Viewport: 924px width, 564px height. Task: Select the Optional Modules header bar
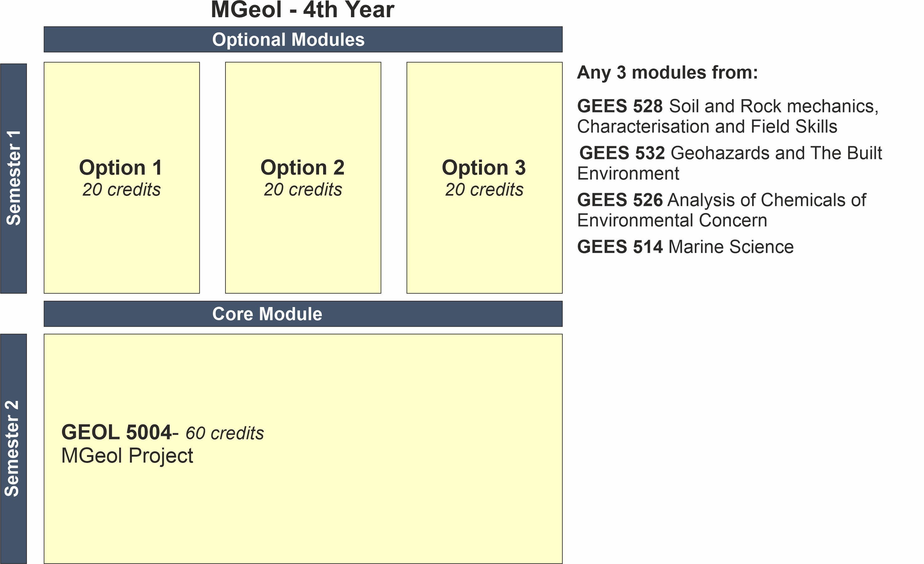coord(303,39)
